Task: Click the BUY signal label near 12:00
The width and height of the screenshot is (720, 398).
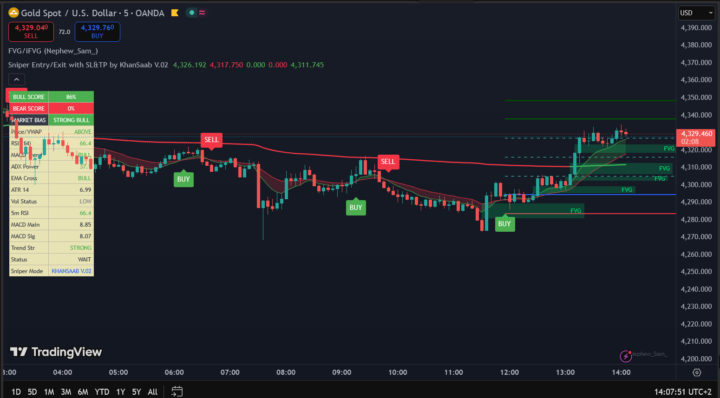Action: click(x=504, y=224)
